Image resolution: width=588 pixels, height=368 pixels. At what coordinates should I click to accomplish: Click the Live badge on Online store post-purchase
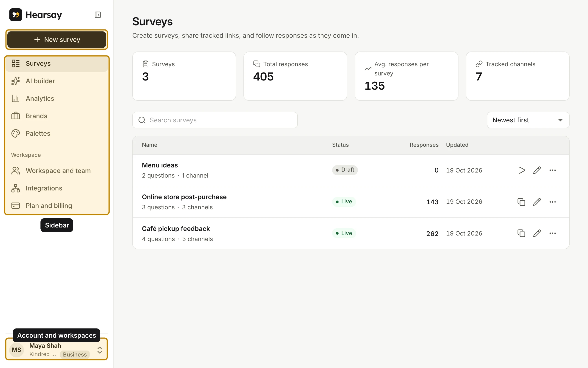coord(344,201)
